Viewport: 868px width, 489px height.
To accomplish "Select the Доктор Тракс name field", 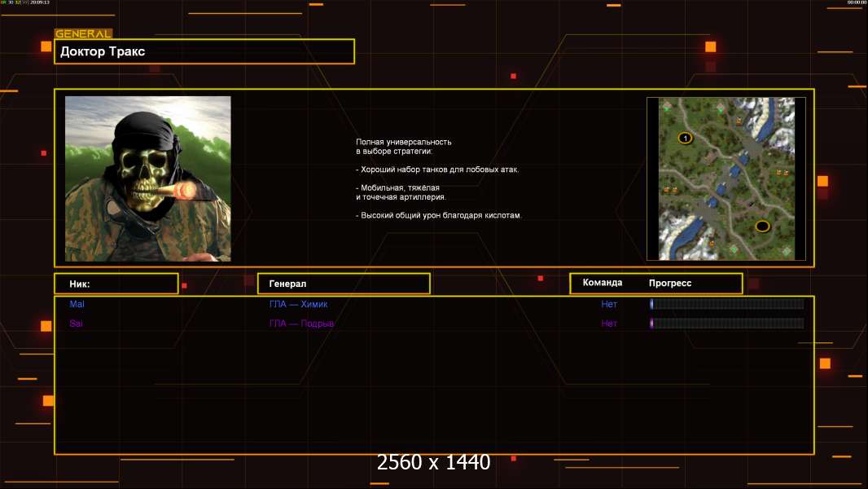I will (204, 51).
